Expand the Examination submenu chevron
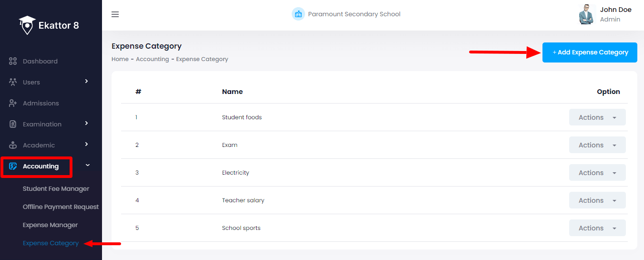Viewport: 644px width, 260px height. (x=86, y=124)
